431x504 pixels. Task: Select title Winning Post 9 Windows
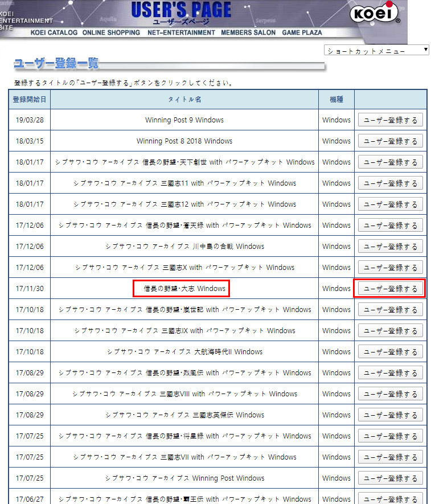184,120
